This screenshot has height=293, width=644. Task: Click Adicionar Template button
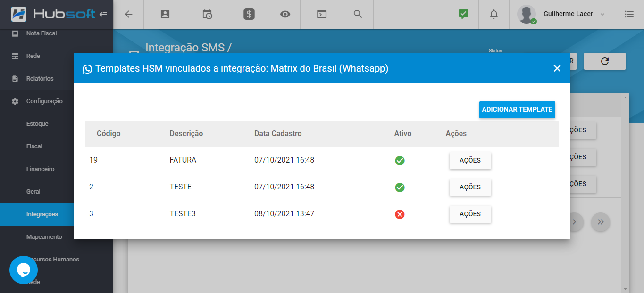pos(517,109)
